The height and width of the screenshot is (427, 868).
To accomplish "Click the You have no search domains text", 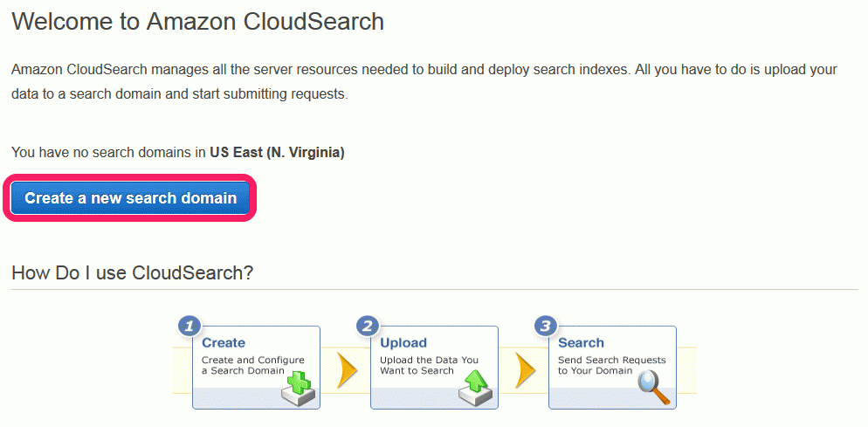I will (108, 153).
